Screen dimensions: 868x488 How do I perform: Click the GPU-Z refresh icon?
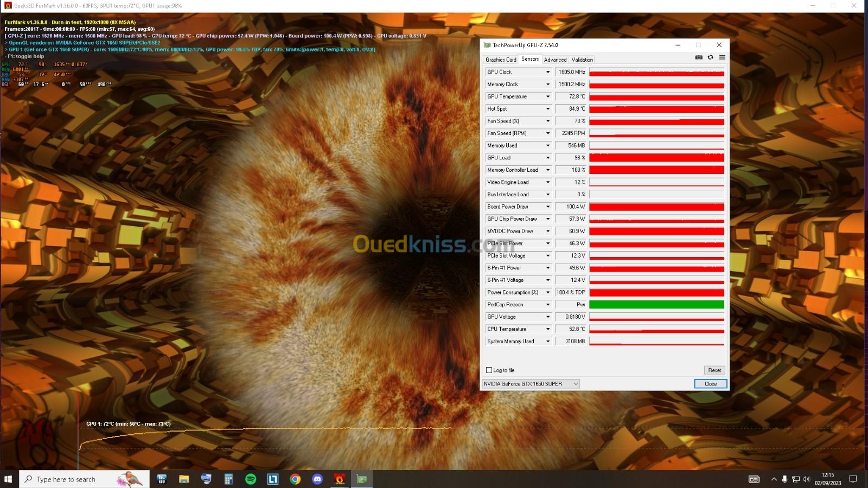coord(710,57)
